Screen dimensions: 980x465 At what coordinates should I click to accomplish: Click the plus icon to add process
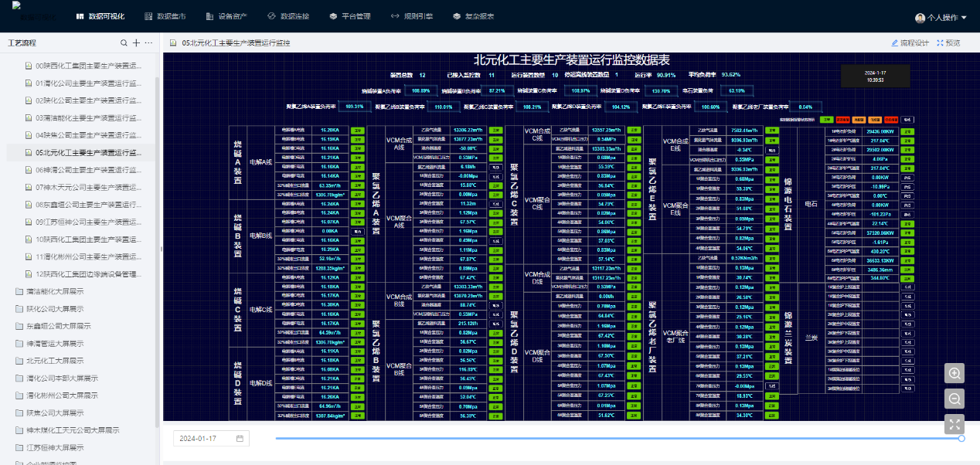137,43
